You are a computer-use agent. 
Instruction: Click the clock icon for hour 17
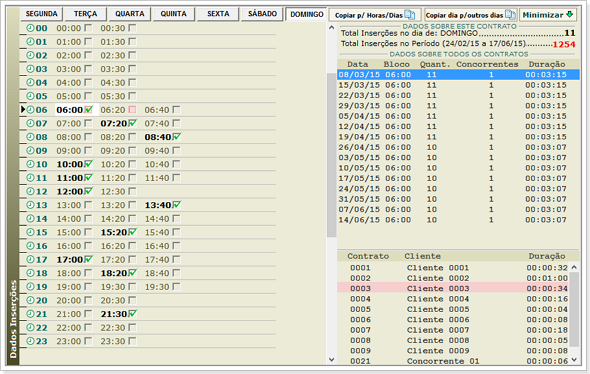click(x=30, y=259)
